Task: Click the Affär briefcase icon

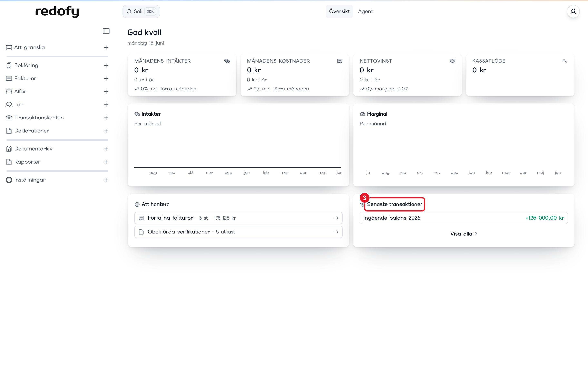Action: click(x=9, y=92)
